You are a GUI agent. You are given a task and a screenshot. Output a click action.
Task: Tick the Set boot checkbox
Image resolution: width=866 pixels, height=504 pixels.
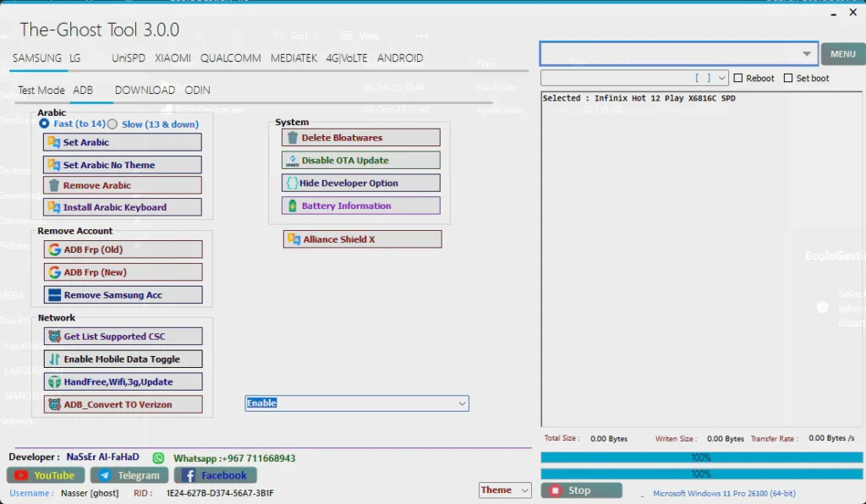788,78
